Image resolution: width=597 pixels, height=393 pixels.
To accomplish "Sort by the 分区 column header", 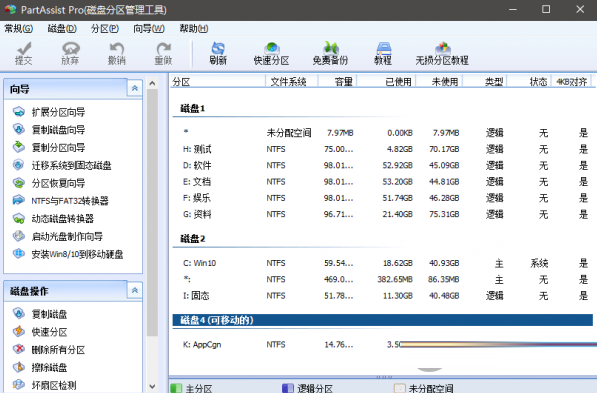I will [217, 81].
